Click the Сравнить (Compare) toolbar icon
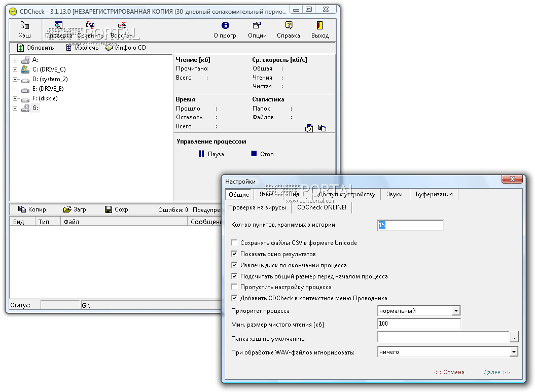The width and height of the screenshot is (535, 392). tap(90, 25)
